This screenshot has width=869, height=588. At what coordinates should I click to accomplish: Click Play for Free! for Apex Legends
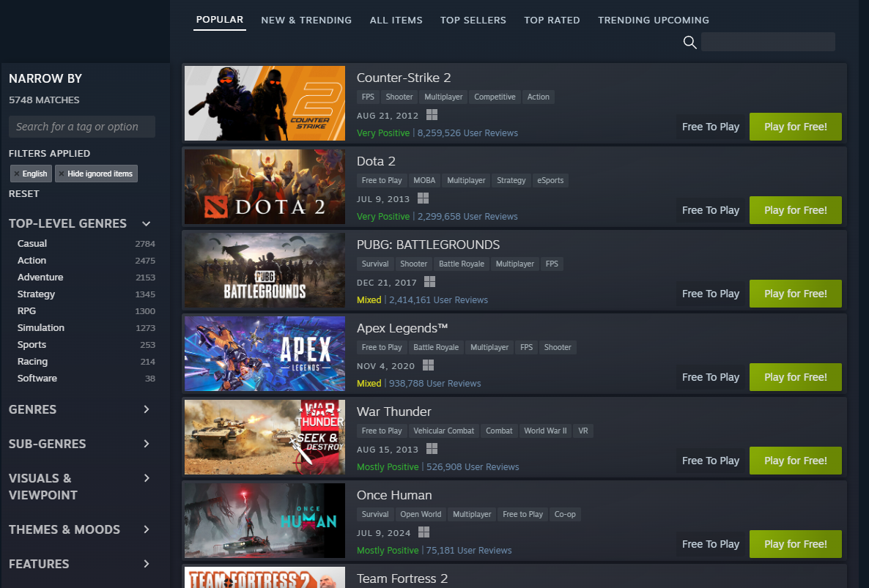click(795, 378)
